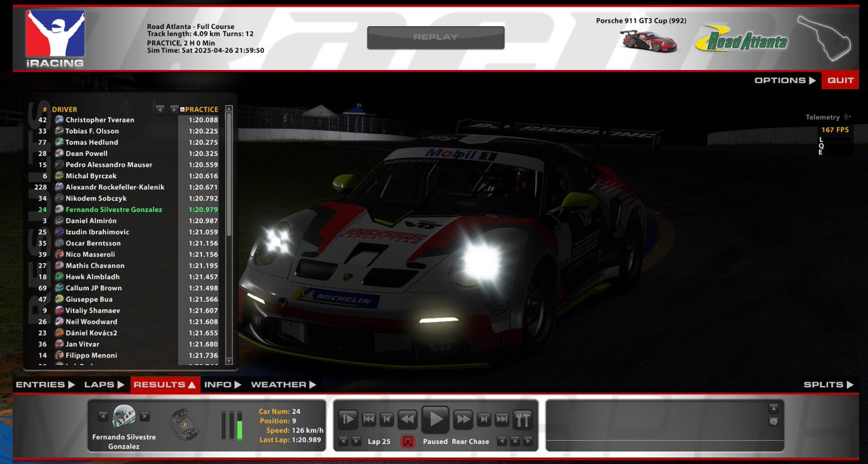The height and width of the screenshot is (464, 868).
Task: Toggle the red replay record button
Action: point(407,441)
